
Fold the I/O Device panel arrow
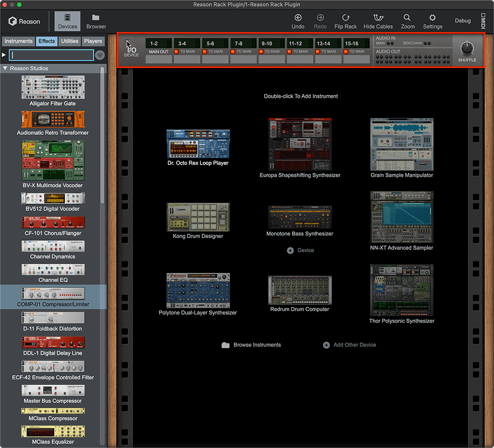click(x=127, y=41)
